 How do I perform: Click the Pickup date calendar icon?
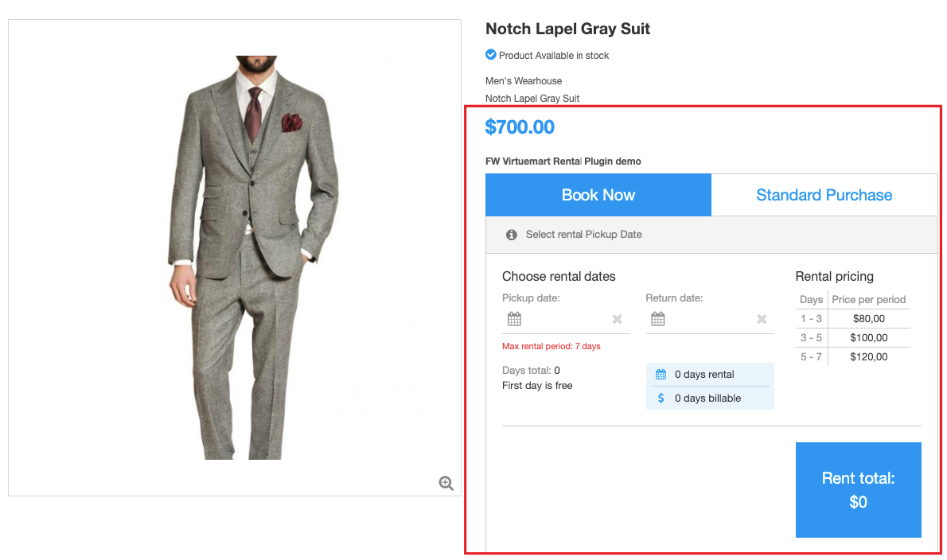(515, 319)
